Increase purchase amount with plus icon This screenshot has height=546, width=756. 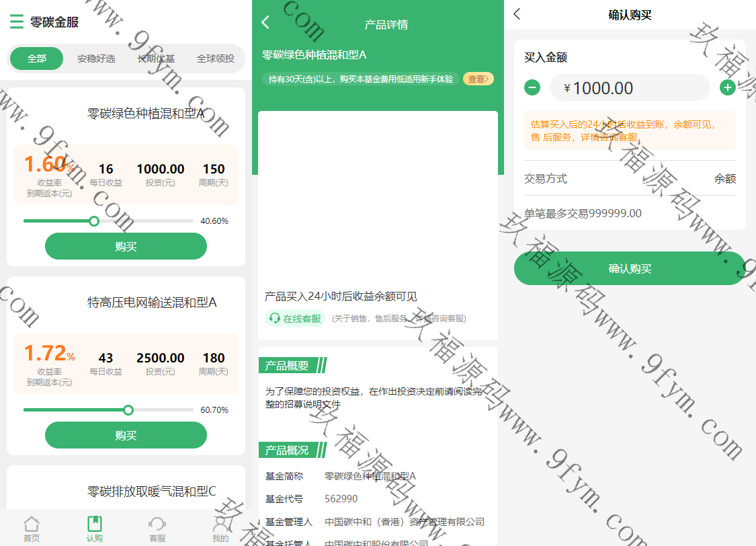[727, 87]
